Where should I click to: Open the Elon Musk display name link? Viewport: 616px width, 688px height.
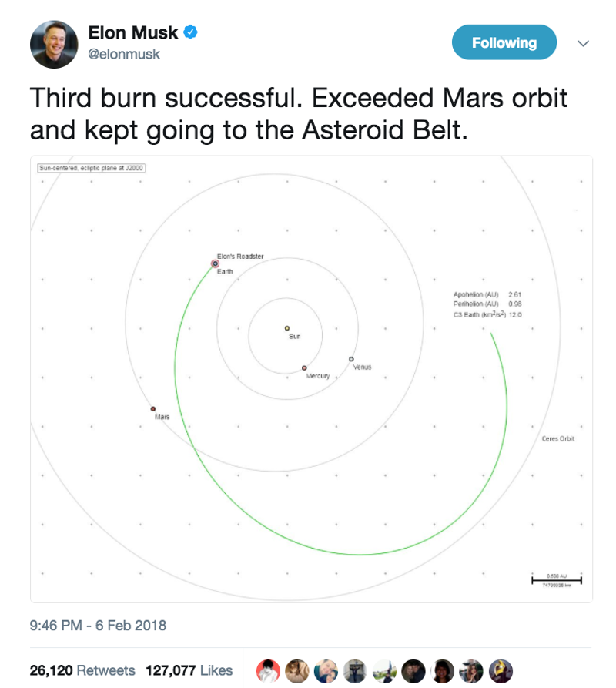pos(133,33)
